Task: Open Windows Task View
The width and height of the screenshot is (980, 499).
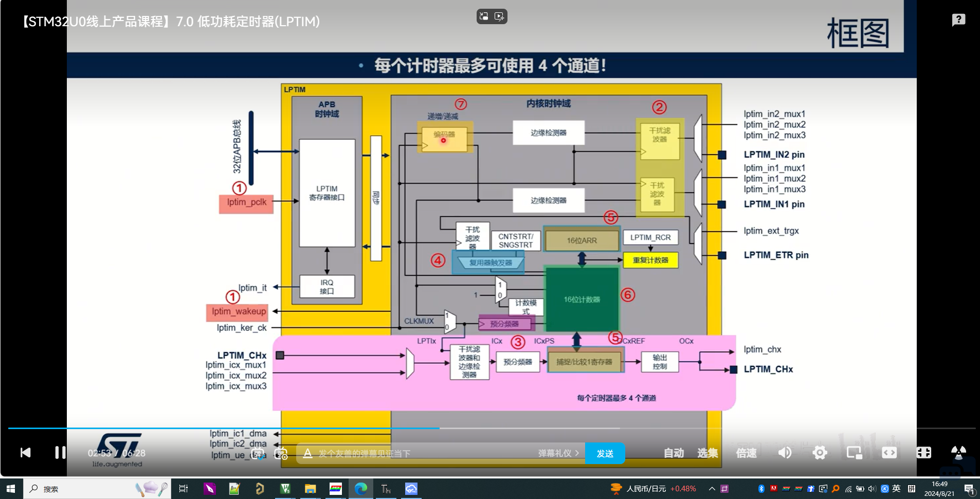Action: click(x=183, y=489)
